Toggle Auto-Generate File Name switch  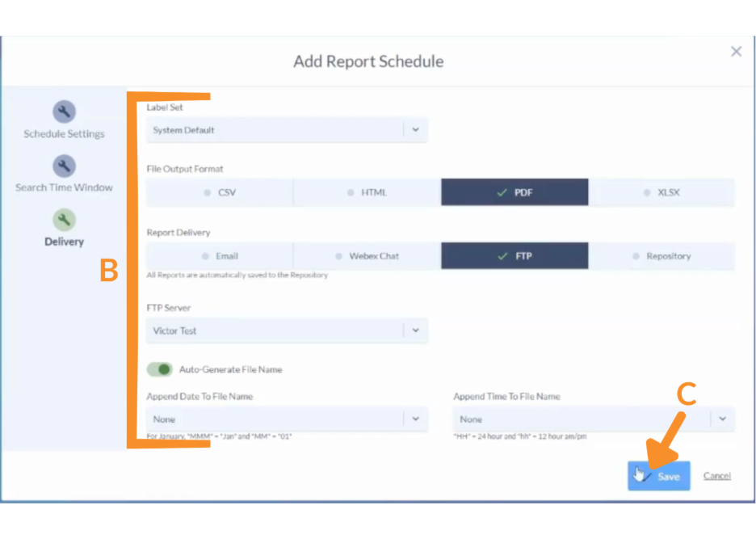pos(160,369)
